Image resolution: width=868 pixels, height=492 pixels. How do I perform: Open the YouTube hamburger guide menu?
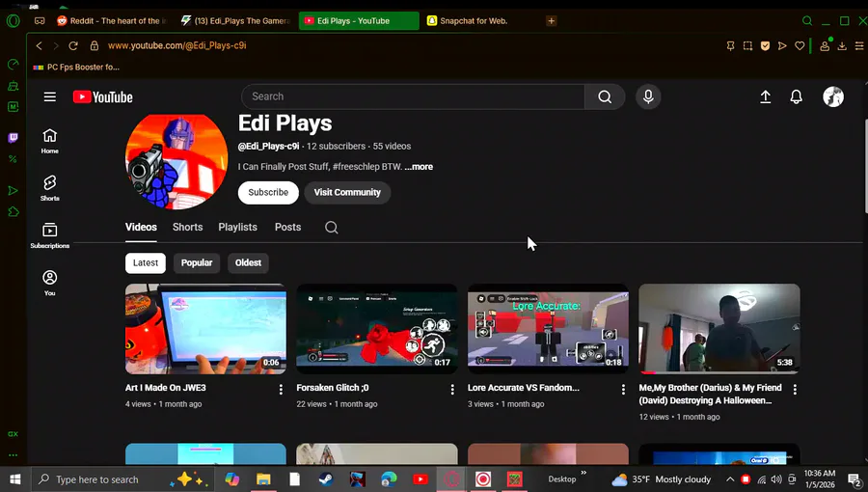[x=50, y=96]
